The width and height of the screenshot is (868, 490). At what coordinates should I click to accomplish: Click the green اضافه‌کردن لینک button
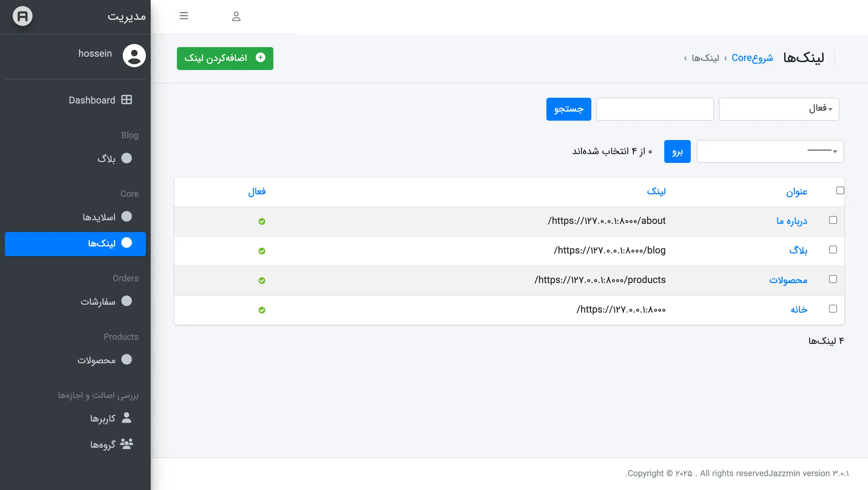[x=225, y=58]
